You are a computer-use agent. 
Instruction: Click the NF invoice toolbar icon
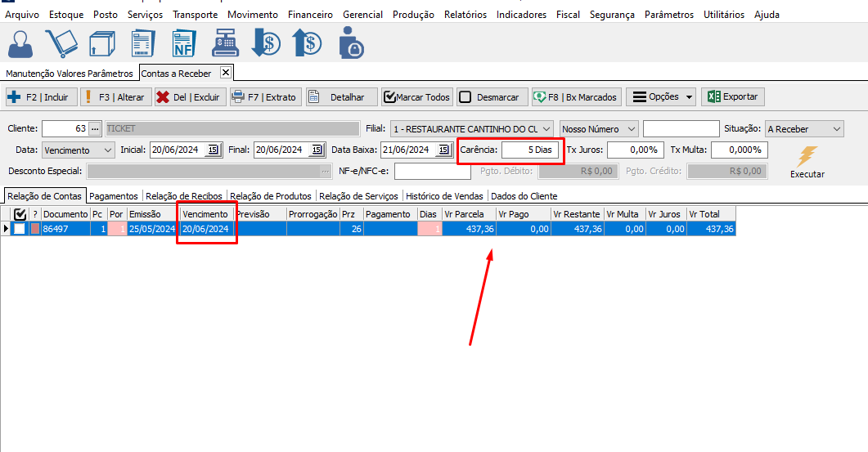click(x=184, y=44)
